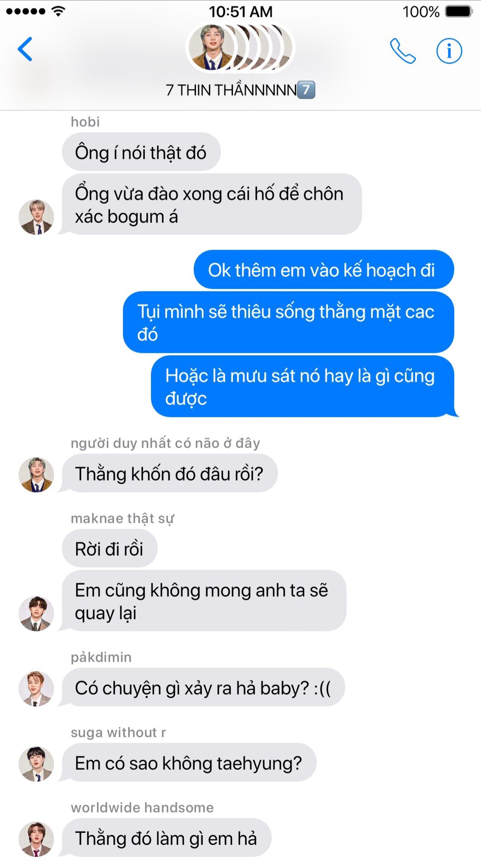The image size is (481, 868).
Task: Tap the back arrow icon
Action: click(25, 49)
